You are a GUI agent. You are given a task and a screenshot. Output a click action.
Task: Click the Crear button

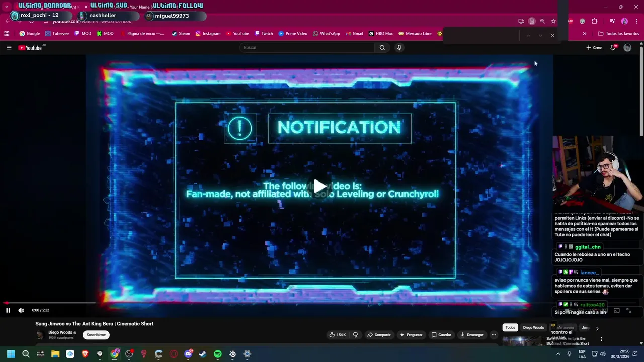[594, 48]
